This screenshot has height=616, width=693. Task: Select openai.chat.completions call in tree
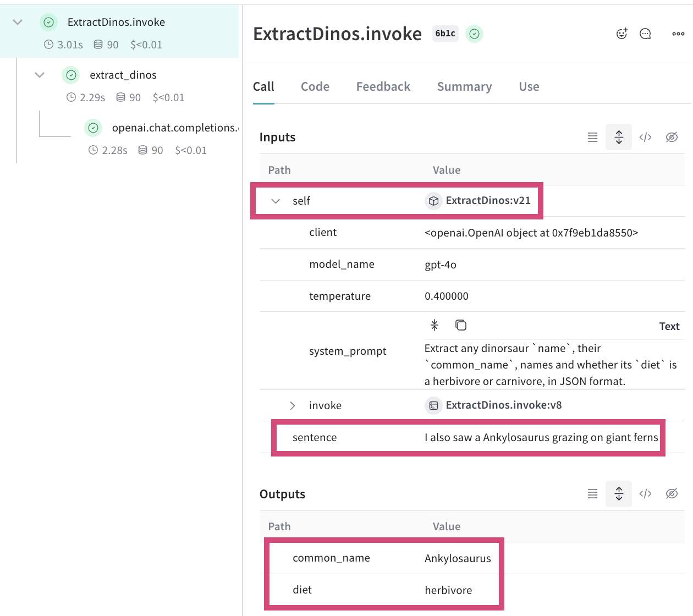coord(175,128)
